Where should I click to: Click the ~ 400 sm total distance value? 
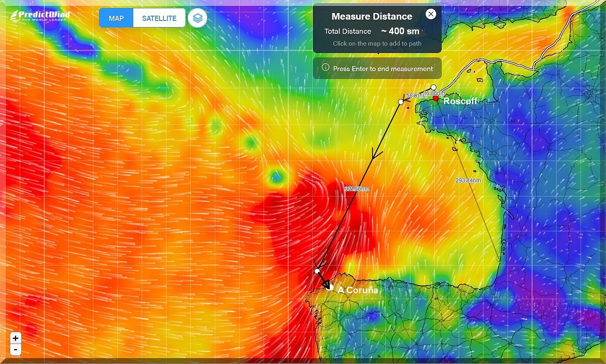[x=400, y=31]
